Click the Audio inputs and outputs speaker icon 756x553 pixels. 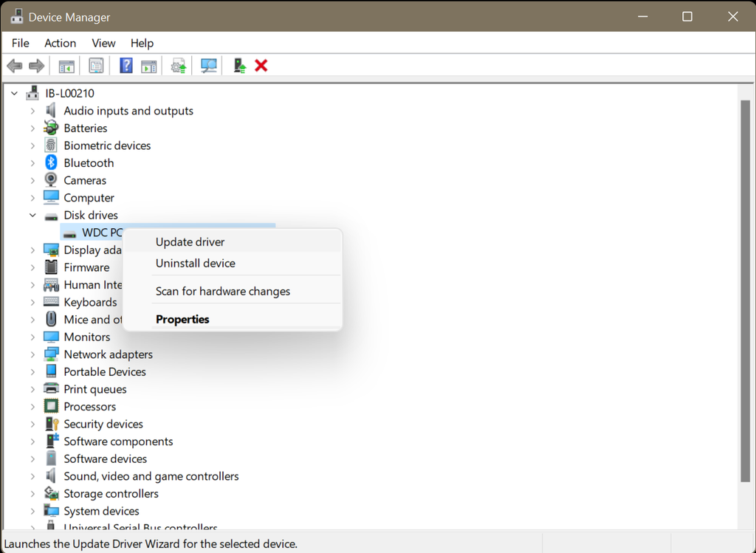click(x=51, y=111)
